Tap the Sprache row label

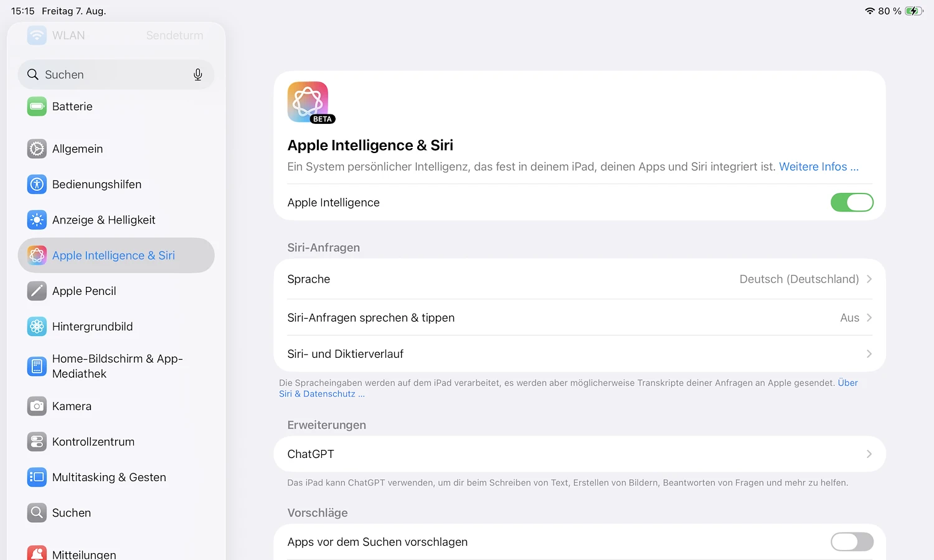coord(309,279)
